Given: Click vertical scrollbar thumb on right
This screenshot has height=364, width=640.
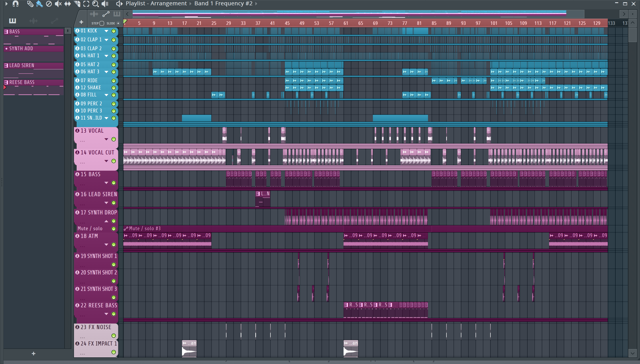Looking at the screenshot, I should (632, 35).
